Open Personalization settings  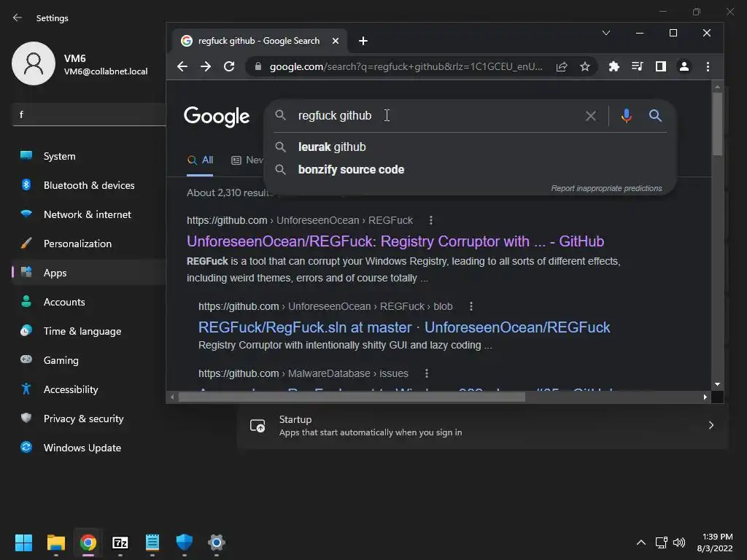(x=88, y=244)
